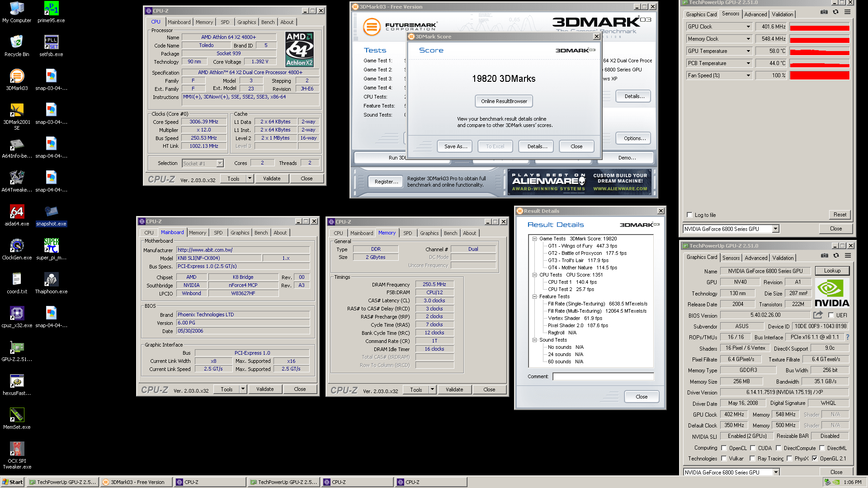This screenshot has width=868, height=488.
Task: Take screenshot in upper GPU-Z window
Action: [x=824, y=12]
